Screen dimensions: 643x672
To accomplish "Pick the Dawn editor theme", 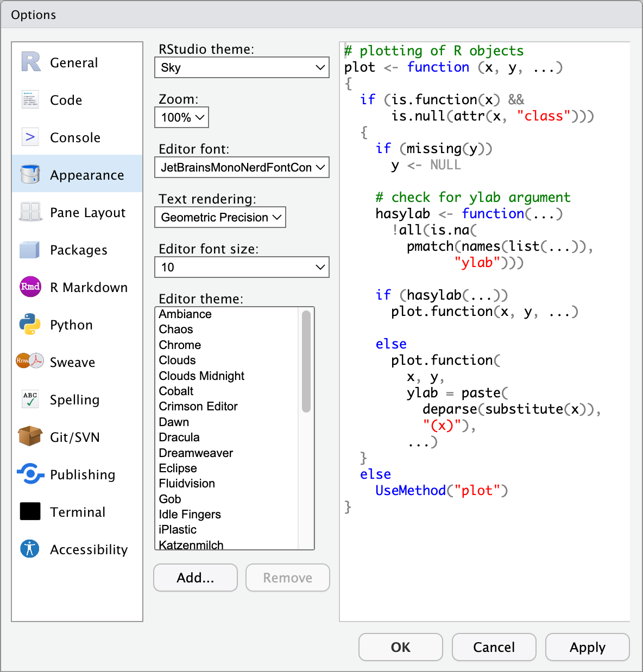I will 226,422.
